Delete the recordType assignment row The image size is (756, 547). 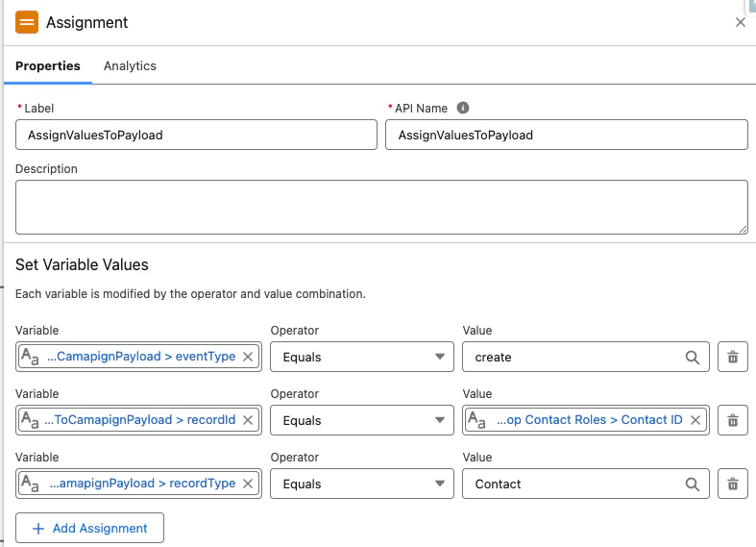[732, 484]
